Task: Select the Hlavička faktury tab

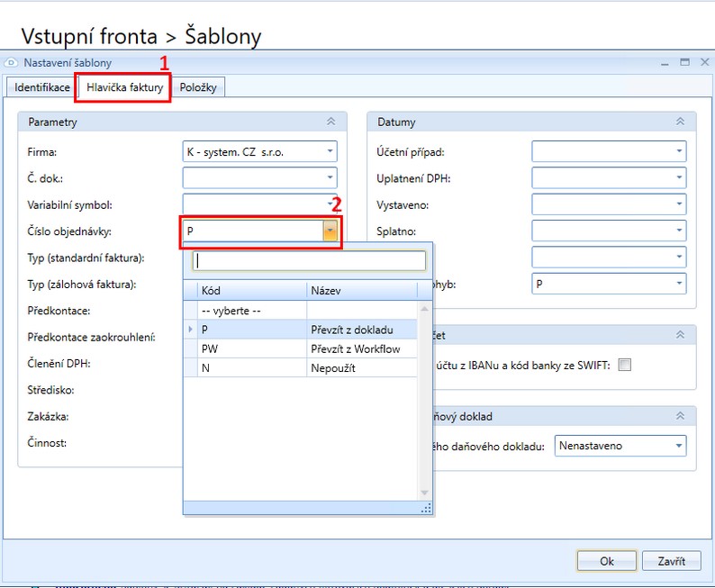Action: [x=124, y=87]
